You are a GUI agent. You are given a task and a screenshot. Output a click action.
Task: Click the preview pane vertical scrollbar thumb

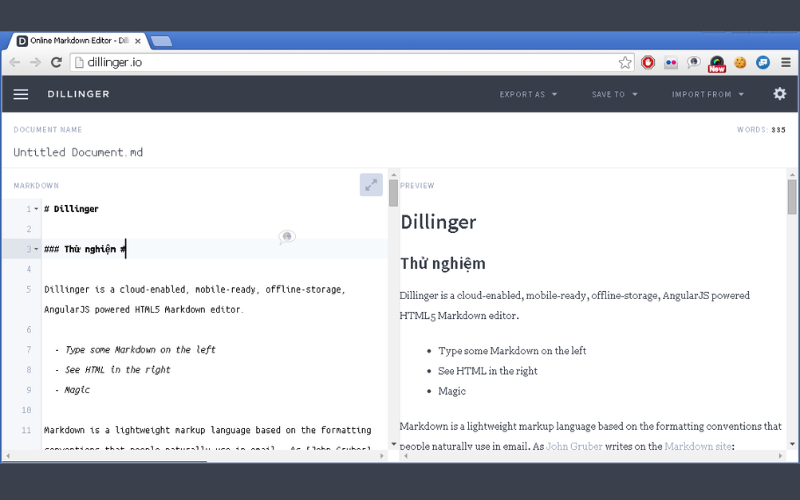[792, 197]
